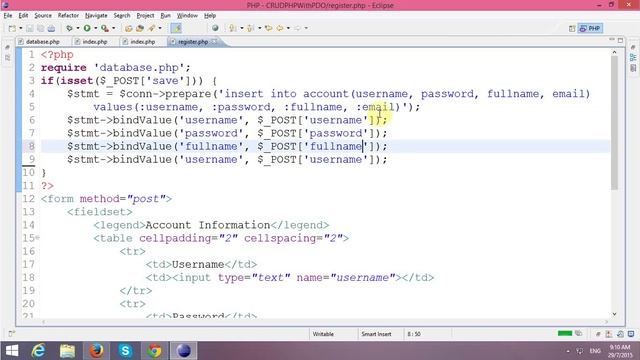Expand the Next Annotation dropdown arrow
Viewport: 640px width, 360px height.
click(242, 28)
